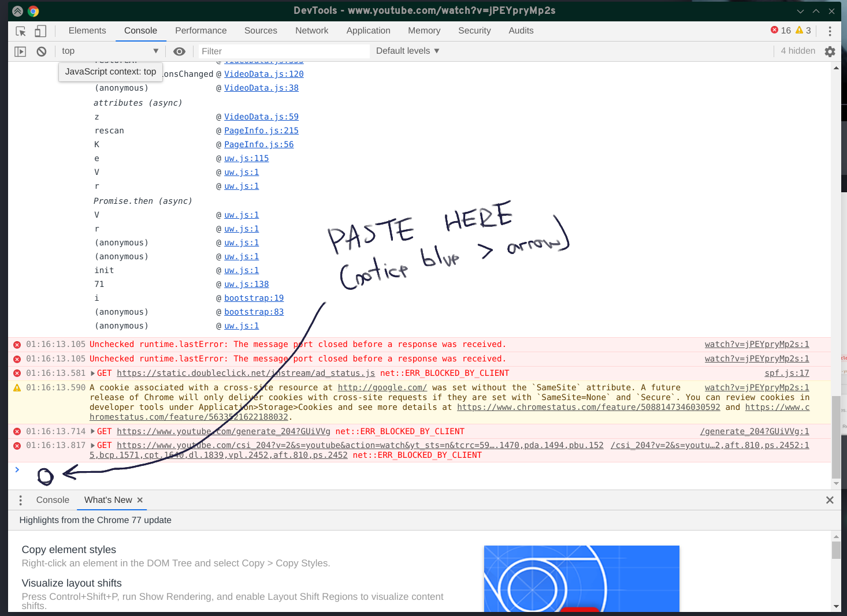847x616 pixels.
Task: Click the console vertical scrollbar thumb
Action: (836, 437)
